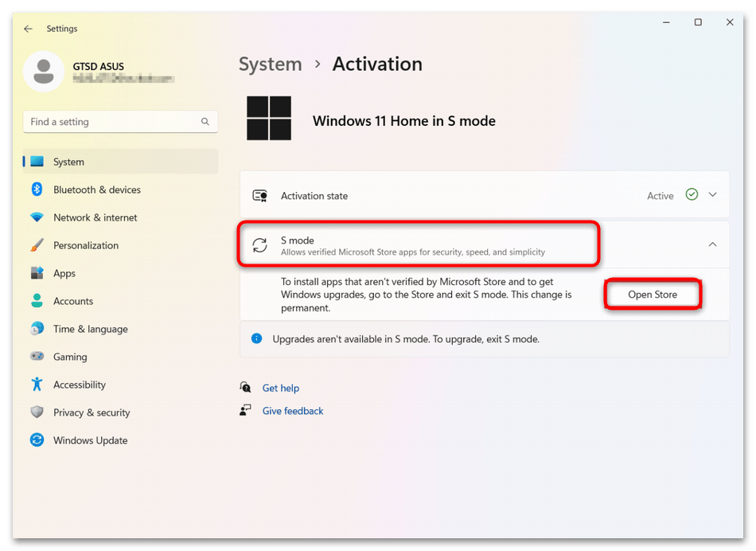Click the Activation state row

click(x=485, y=195)
